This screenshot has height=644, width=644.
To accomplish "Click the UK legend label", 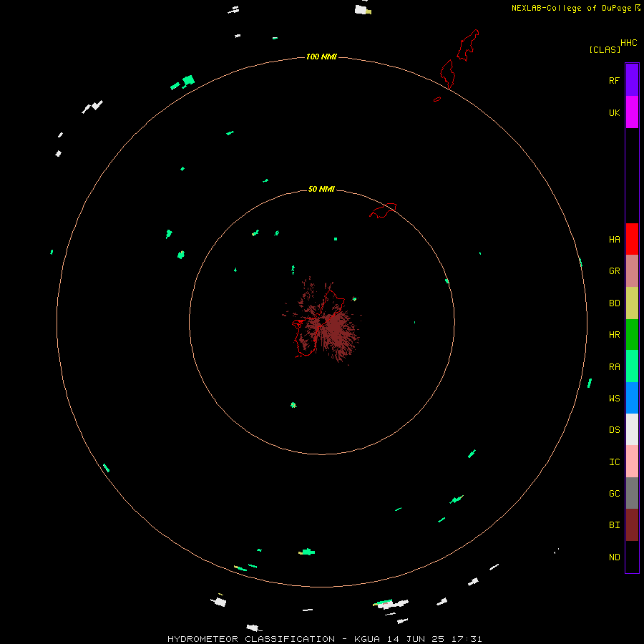I will pyautogui.click(x=614, y=112).
